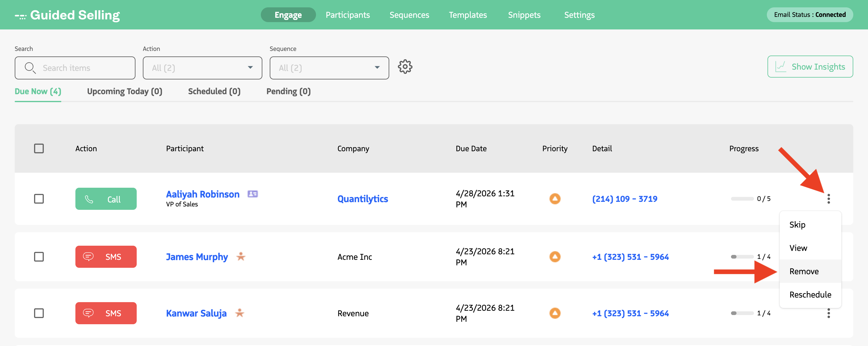
Task: Click the search magnifier icon
Action: click(x=30, y=67)
